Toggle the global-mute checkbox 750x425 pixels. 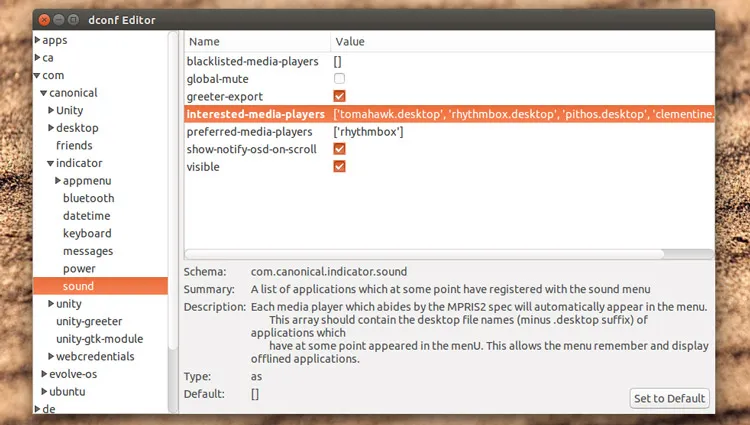[340, 79]
